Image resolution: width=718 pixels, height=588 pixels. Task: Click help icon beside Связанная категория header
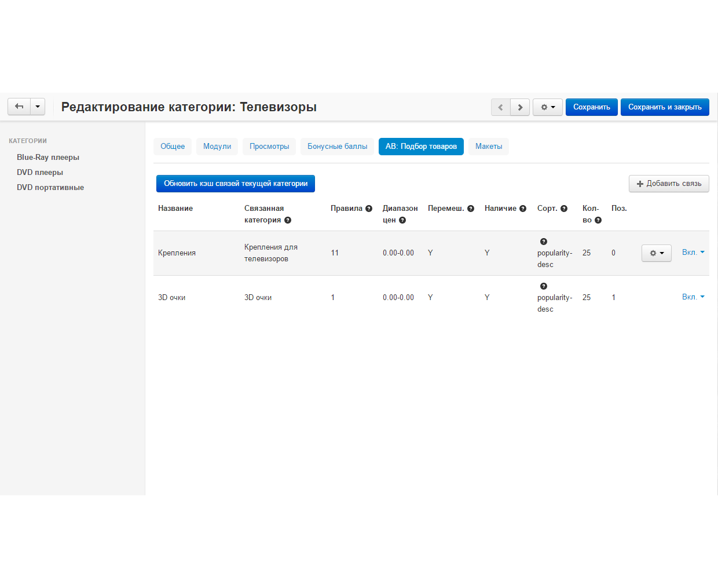click(x=288, y=220)
